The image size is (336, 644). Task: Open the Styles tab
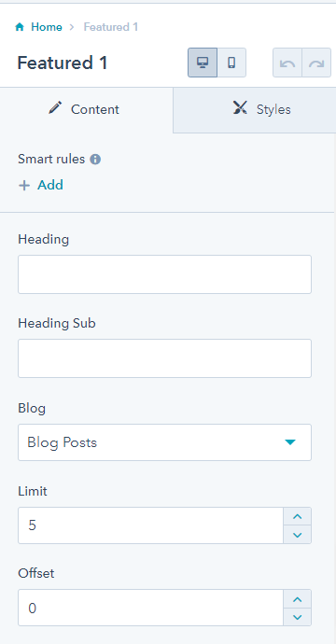point(255,109)
